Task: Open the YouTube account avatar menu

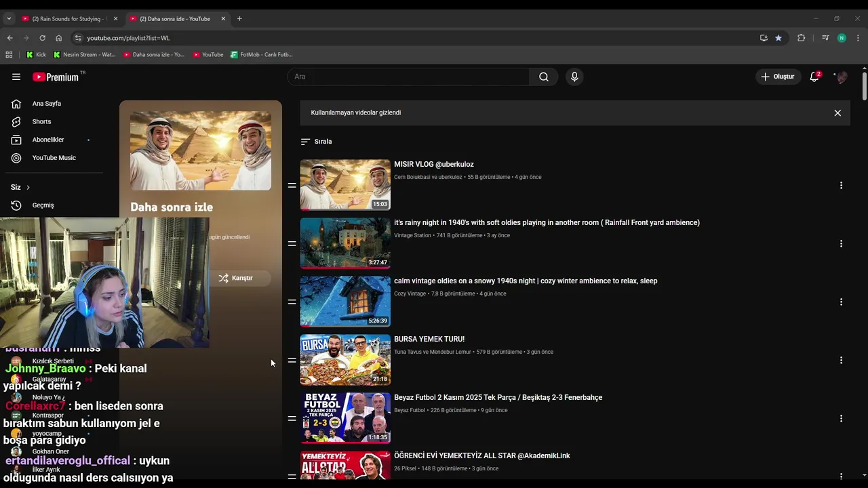Action: click(842, 77)
